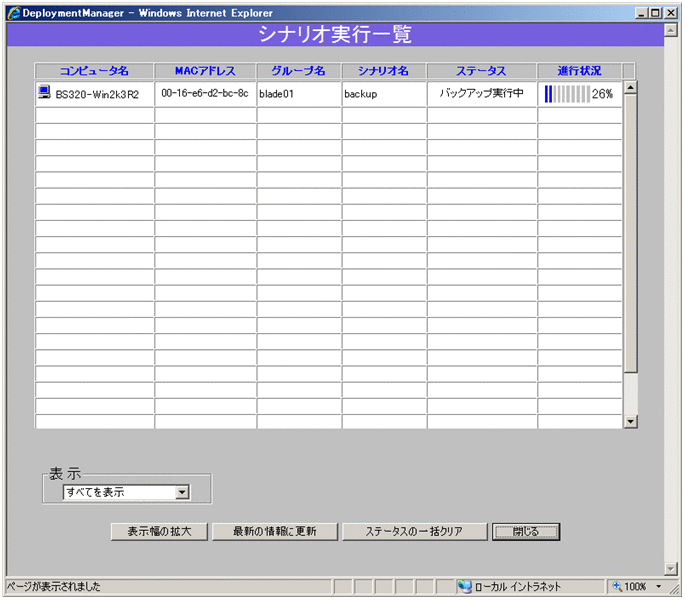Screen dimensions: 685x600
Task: Click the 最新の情報に更新 button
Action: (274, 531)
